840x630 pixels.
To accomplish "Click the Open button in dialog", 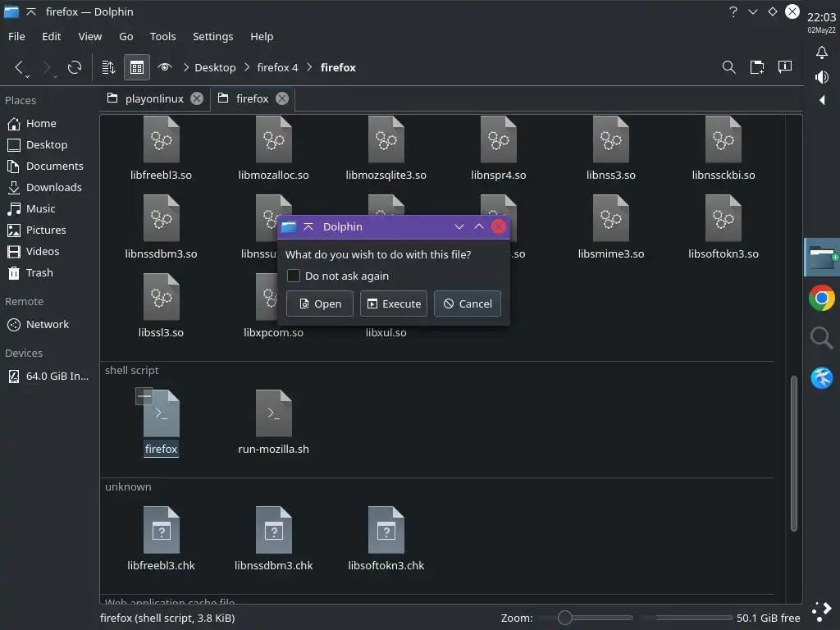I will (320, 304).
